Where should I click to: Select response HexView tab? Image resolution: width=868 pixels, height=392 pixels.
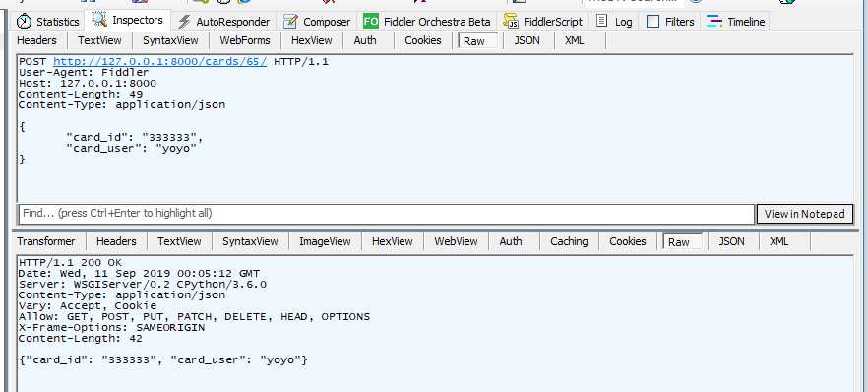pos(393,241)
